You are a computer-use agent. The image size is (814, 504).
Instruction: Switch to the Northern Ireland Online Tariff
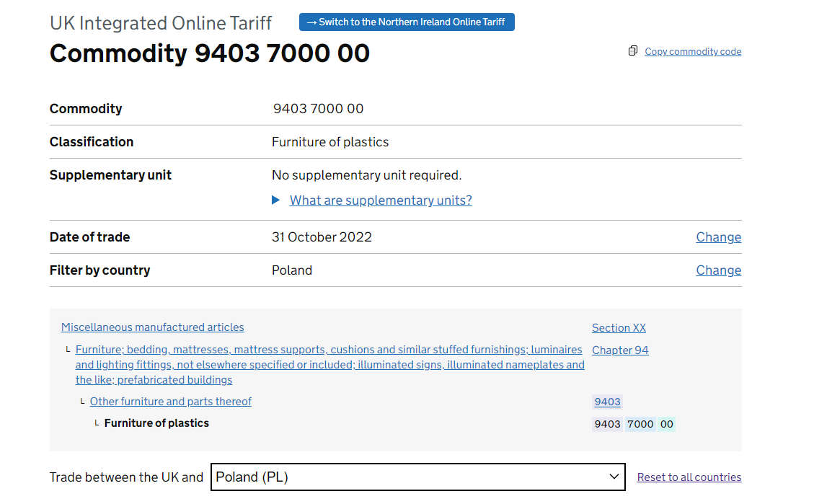pos(407,22)
